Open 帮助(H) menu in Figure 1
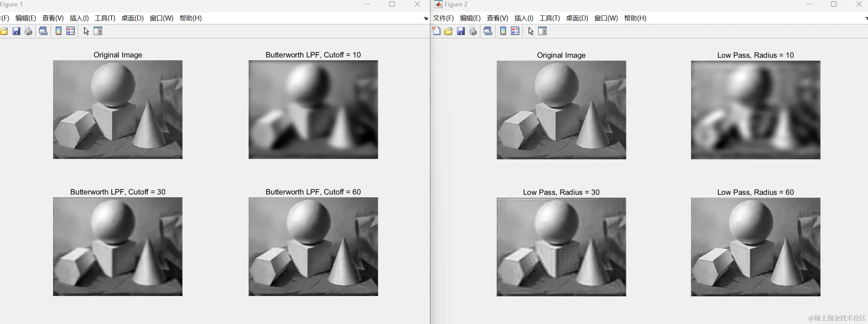Screen dimensions: 868x324 point(191,18)
